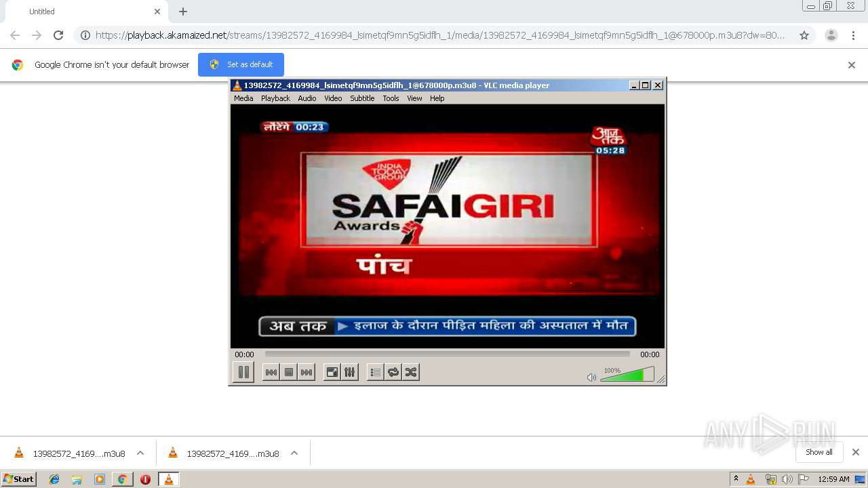Open VLC Subtitle menu
Image resolution: width=868 pixels, height=488 pixels.
pyautogui.click(x=362, y=98)
